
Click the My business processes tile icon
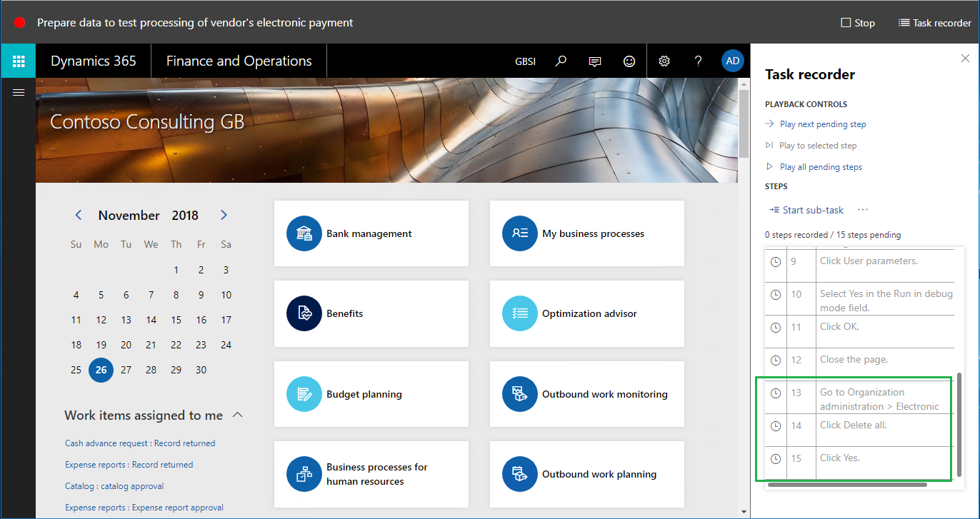click(x=520, y=233)
